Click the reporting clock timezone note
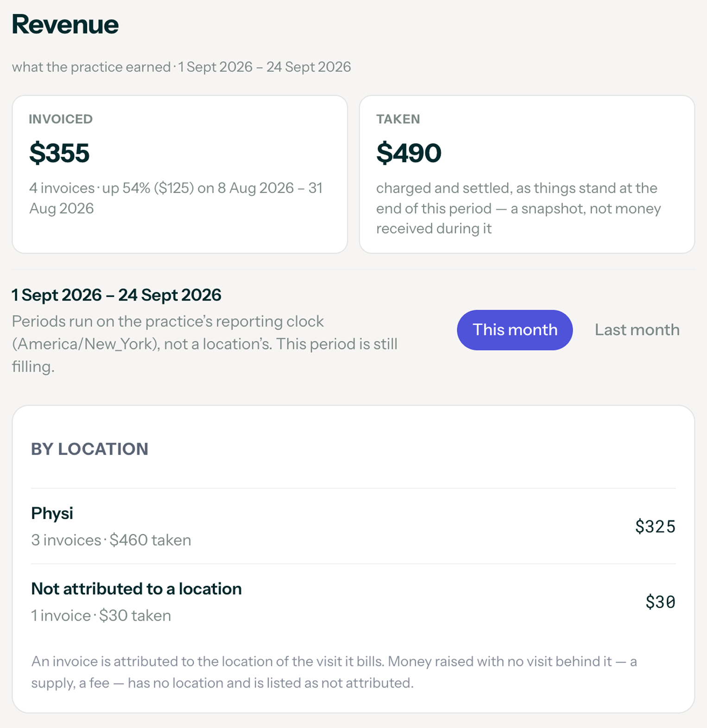Screen dimensions: 707x728 (205, 344)
